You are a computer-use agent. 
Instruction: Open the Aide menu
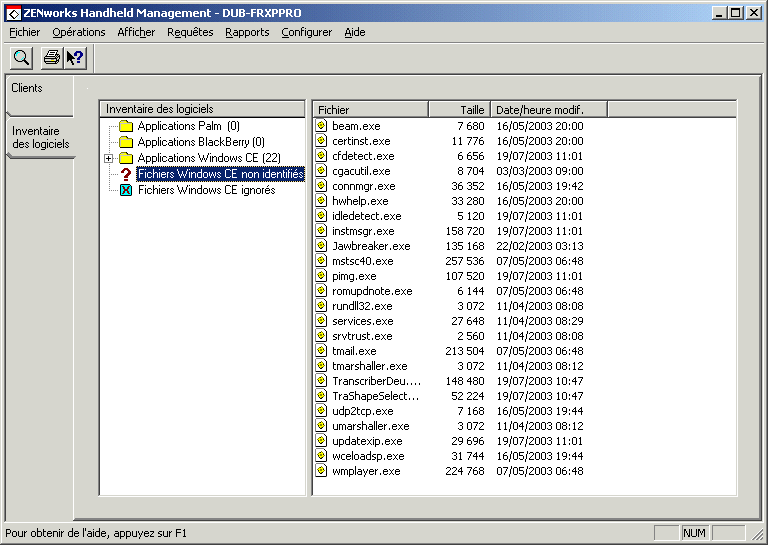355,32
